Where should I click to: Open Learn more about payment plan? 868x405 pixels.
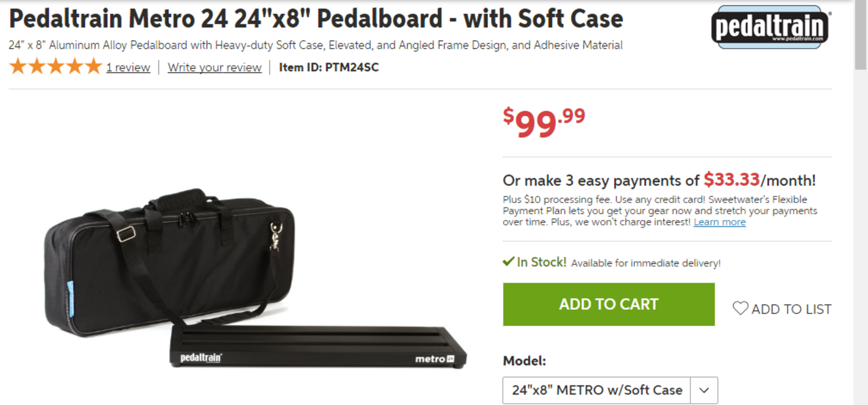tap(719, 222)
